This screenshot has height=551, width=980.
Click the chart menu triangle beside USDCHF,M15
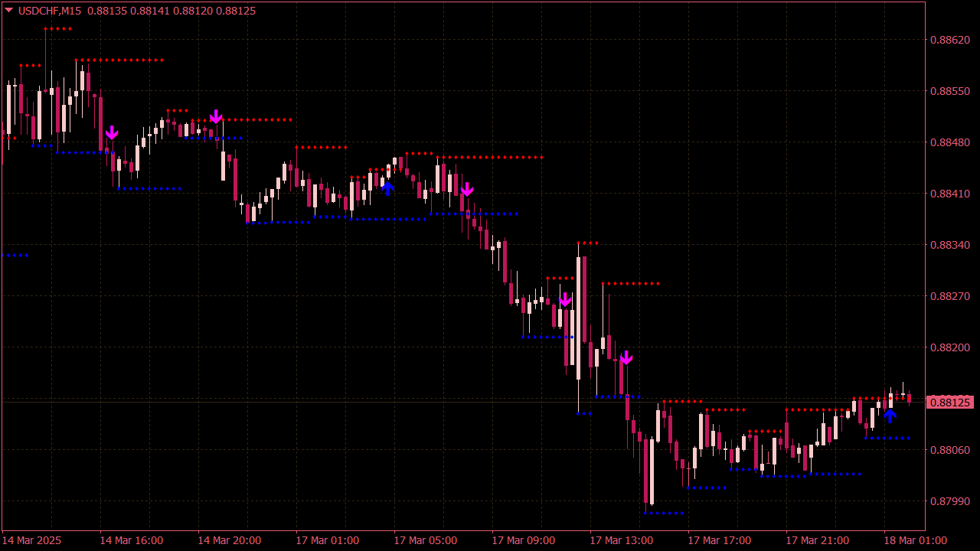coord(9,10)
